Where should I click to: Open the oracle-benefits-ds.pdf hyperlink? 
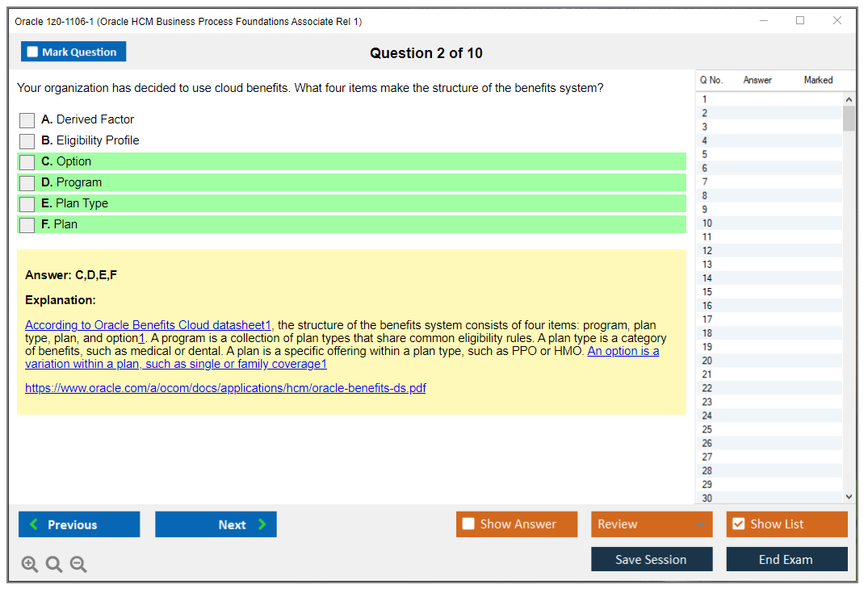(x=225, y=388)
